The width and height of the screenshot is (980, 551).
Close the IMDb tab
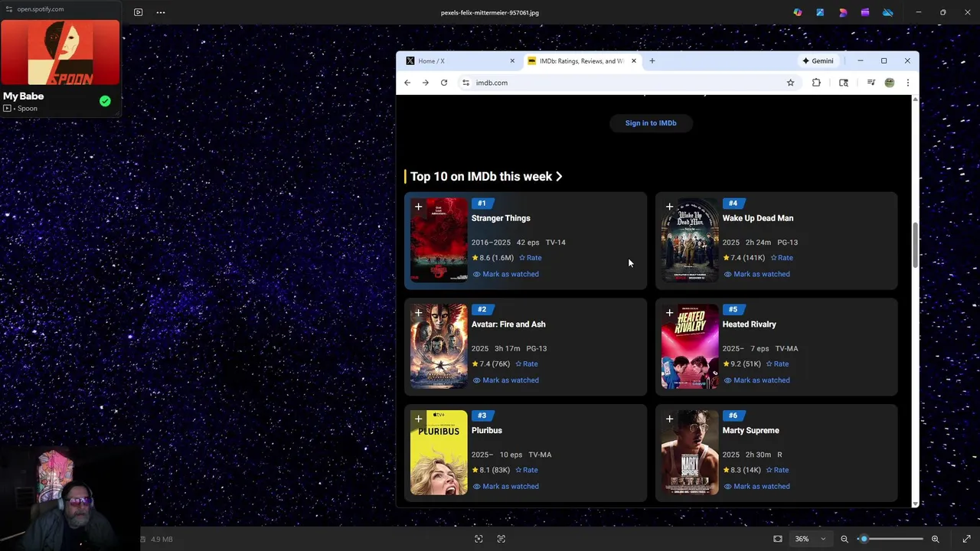[633, 61]
